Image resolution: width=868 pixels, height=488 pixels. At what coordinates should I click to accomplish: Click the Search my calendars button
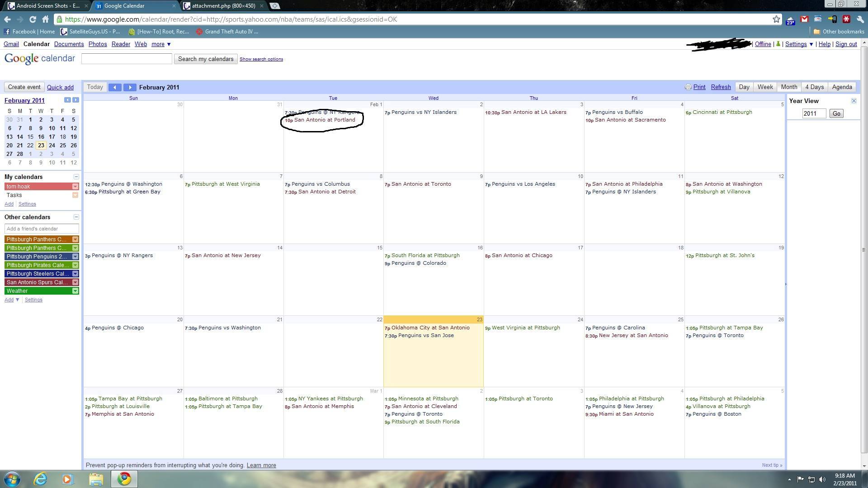point(206,59)
